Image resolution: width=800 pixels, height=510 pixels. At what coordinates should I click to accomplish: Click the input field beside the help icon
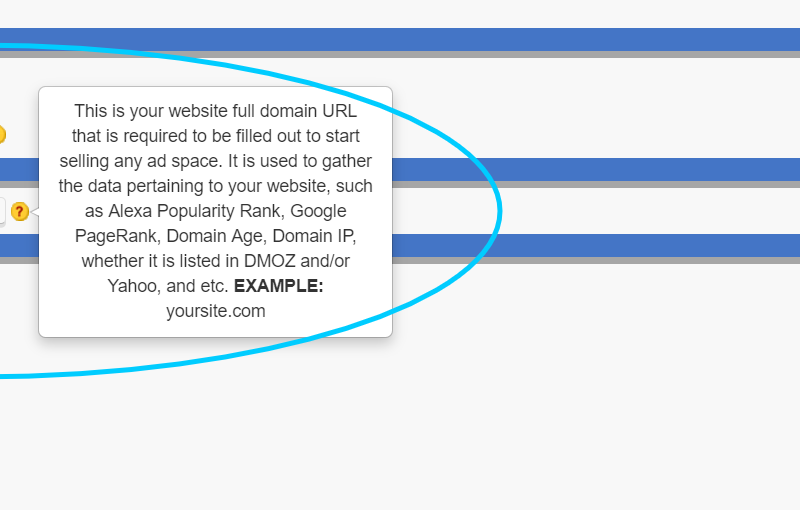[x=3, y=211]
